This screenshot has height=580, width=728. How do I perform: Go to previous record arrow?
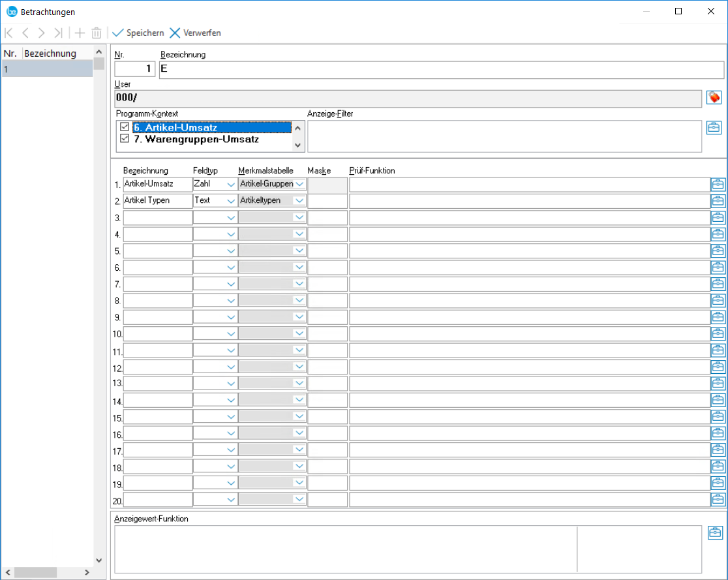tap(25, 33)
